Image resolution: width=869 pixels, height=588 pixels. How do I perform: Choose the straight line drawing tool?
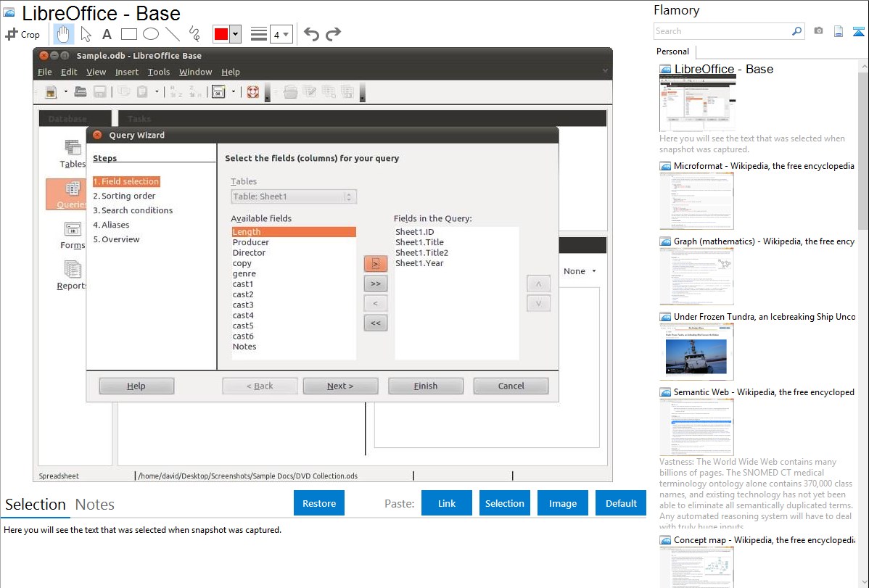pyautogui.click(x=173, y=34)
